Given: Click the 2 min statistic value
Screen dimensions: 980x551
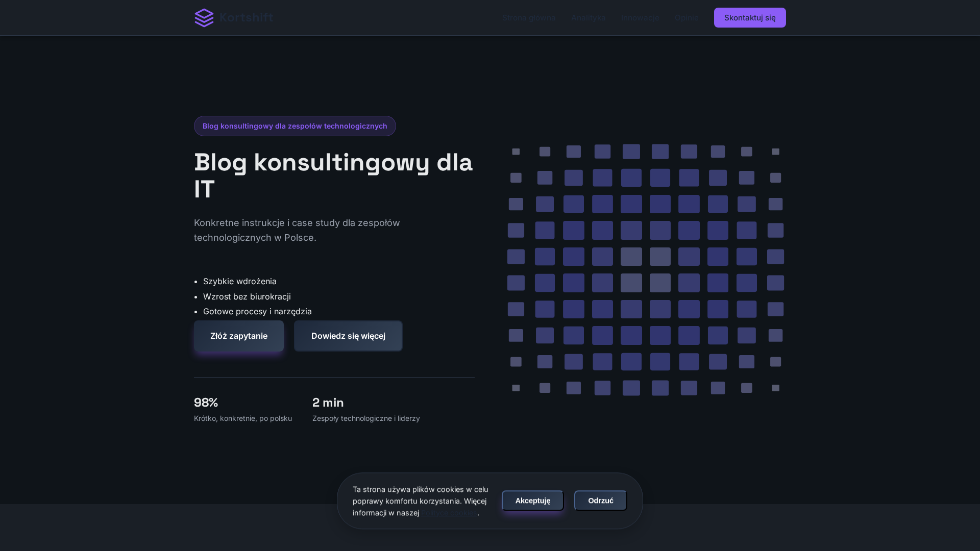Looking at the screenshot, I should pos(328,403).
